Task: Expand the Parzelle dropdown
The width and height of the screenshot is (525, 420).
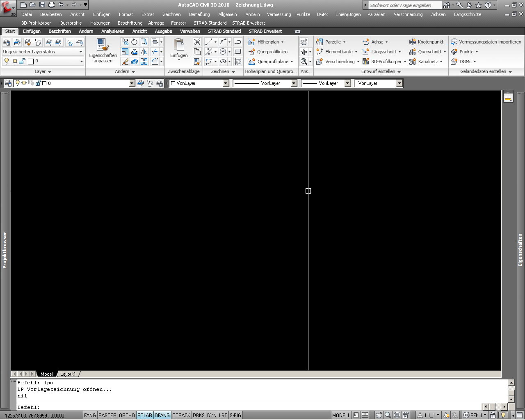Action: [344, 42]
